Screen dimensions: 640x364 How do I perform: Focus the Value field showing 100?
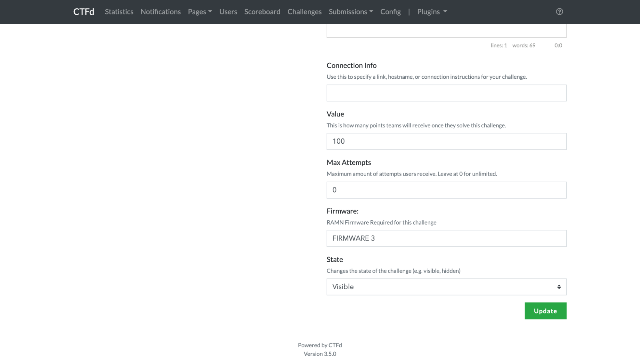446,141
